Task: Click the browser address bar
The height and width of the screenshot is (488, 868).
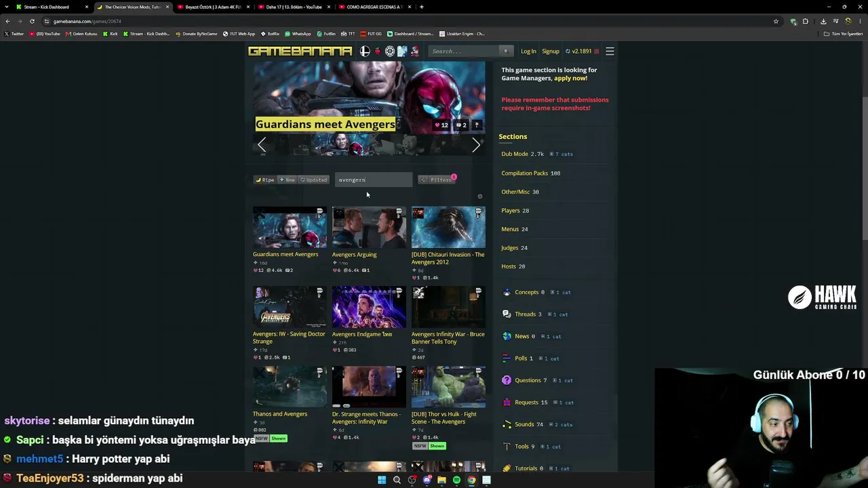Action: (x=407, y=21)
